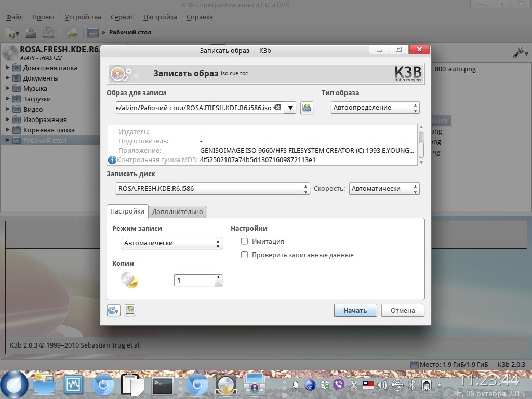Open the Klipper scissors tray icon
The height and width of the screenshot is (399, 532).
coord(353,385)
